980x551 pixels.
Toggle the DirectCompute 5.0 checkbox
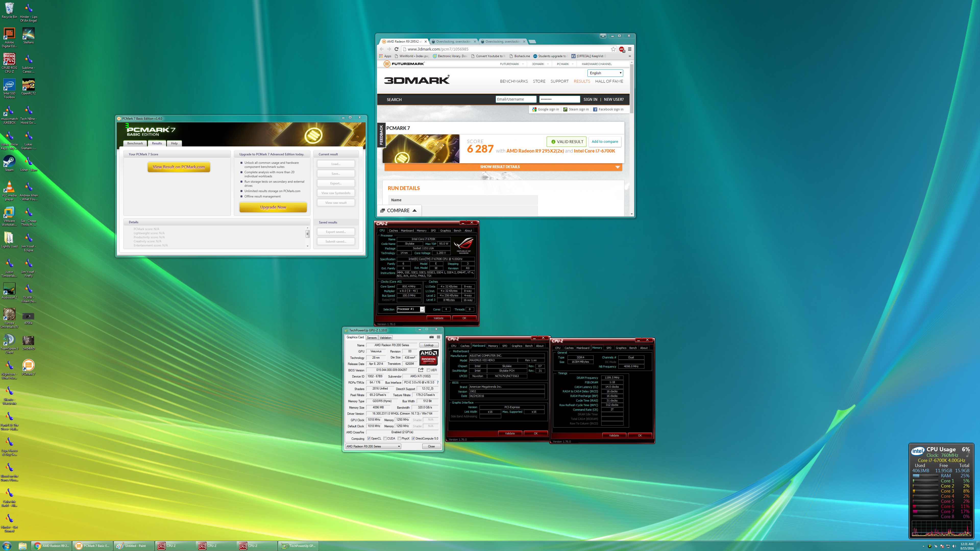click(x=413, y=439)
